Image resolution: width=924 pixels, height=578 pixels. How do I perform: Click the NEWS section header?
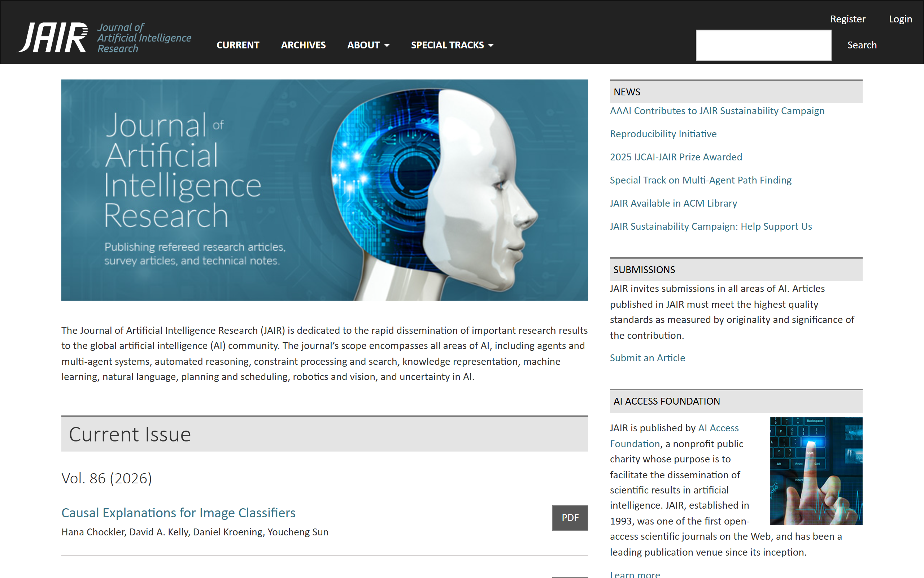(736, 92)
